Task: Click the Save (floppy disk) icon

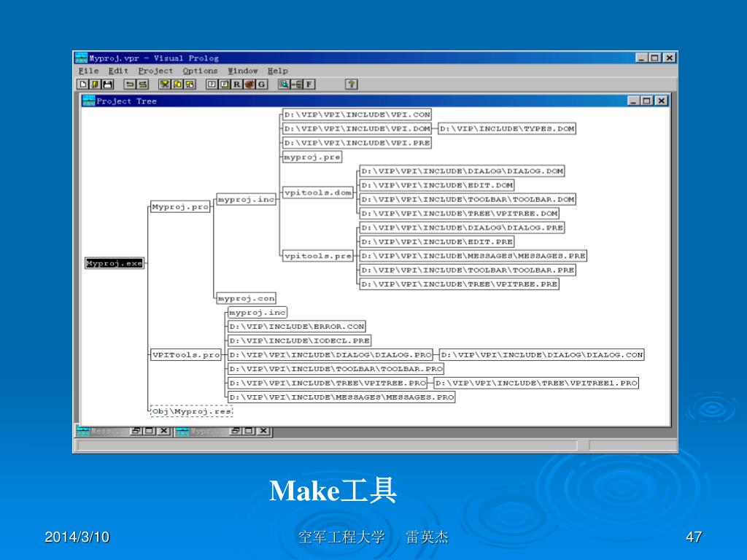Action: (x=108, y=85)
